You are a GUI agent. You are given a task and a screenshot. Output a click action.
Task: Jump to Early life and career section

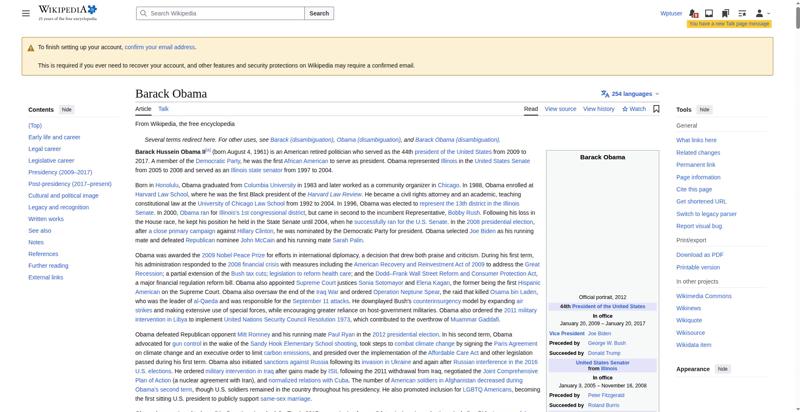(54, 137)
